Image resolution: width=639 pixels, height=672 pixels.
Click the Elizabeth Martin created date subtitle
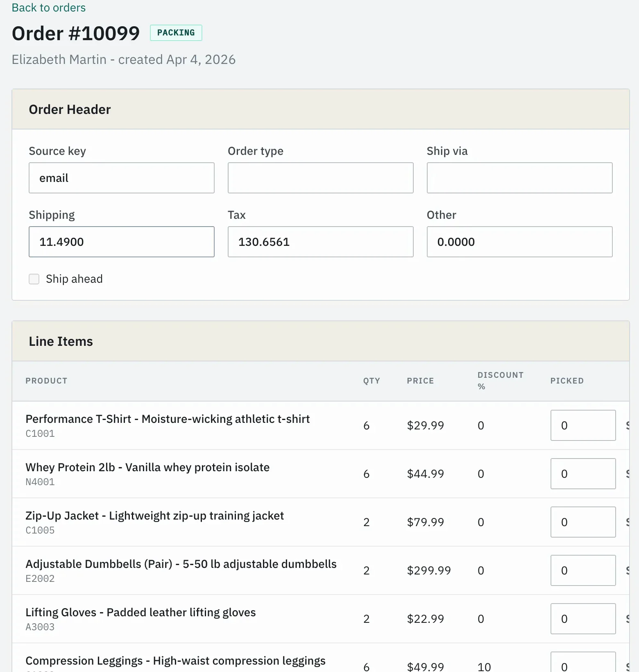[x=124, y=59]
